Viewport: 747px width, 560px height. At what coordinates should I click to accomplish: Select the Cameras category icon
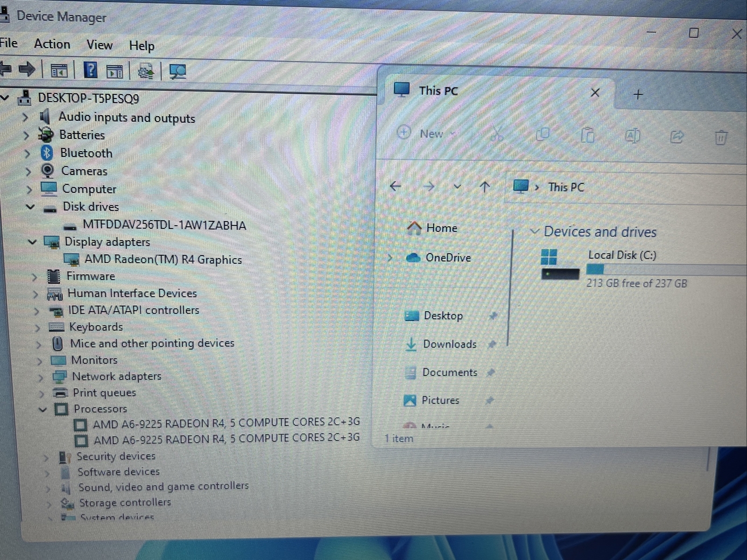pos(48,170)
